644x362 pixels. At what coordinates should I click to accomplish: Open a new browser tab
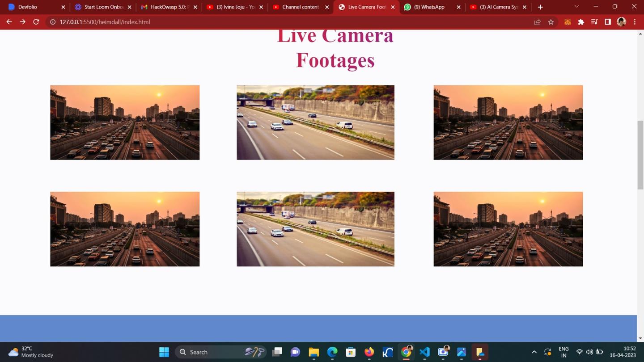pos(540,7)
